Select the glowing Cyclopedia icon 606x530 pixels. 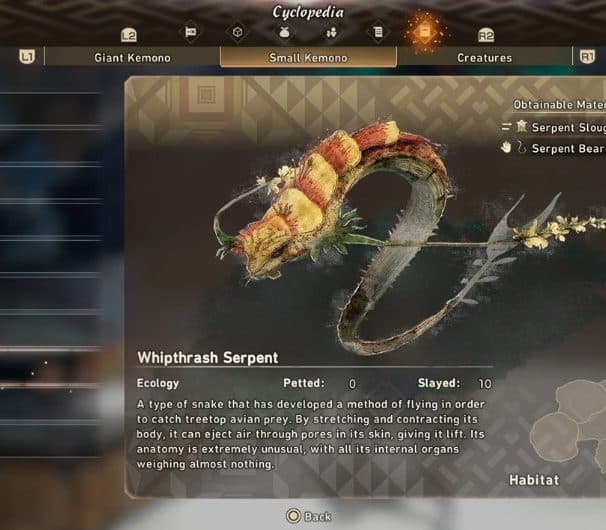pos(425,32)
